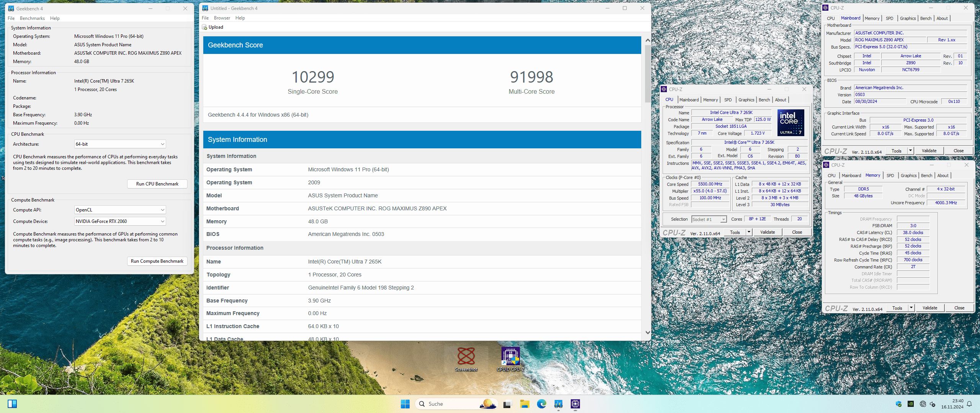This screenshot has width=980, height=413.
Task: Click the multi-core score 91998
Action: pos(531,77)
